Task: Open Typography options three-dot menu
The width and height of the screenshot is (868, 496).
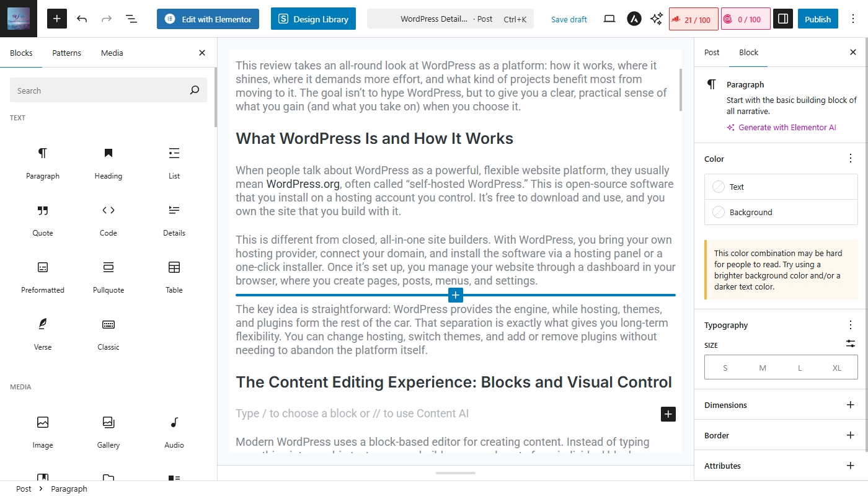Action: point(850,325)
